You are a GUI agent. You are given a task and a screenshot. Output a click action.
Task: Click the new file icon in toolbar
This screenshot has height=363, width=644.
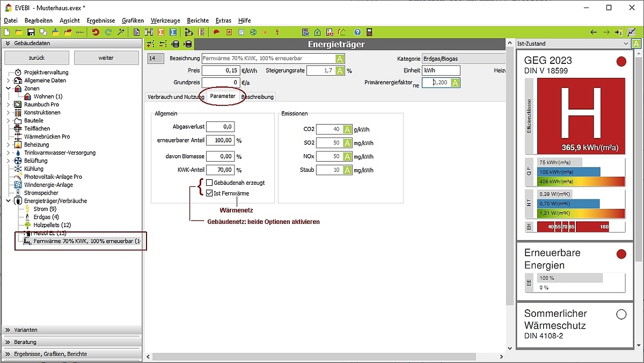[x=8, y=32]
